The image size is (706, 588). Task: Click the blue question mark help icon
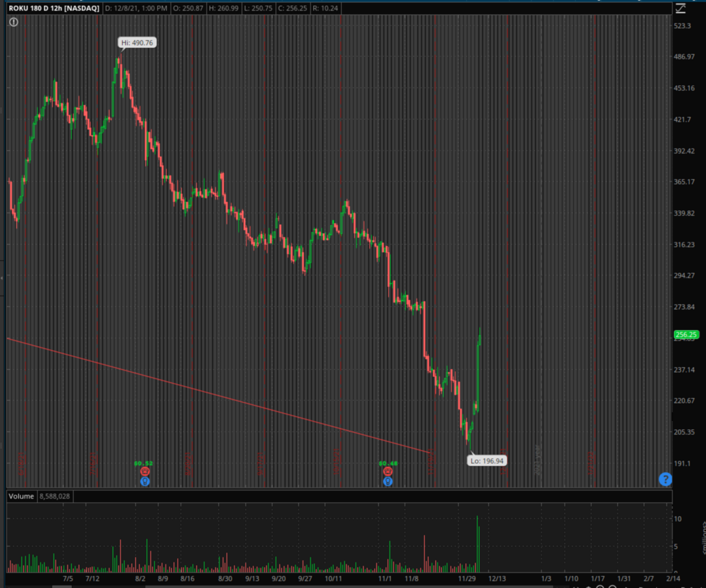tap(665, 479)
